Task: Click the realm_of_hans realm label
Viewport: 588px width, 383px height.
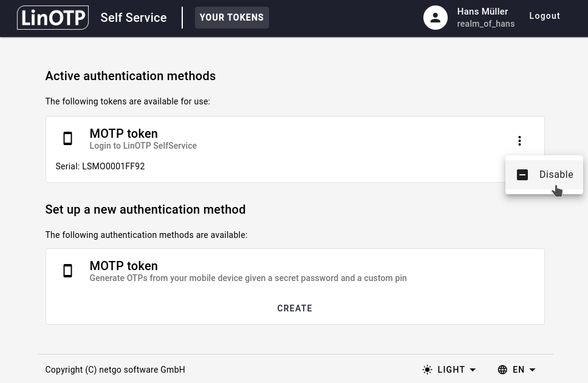Action: click(x=485, y=24)
